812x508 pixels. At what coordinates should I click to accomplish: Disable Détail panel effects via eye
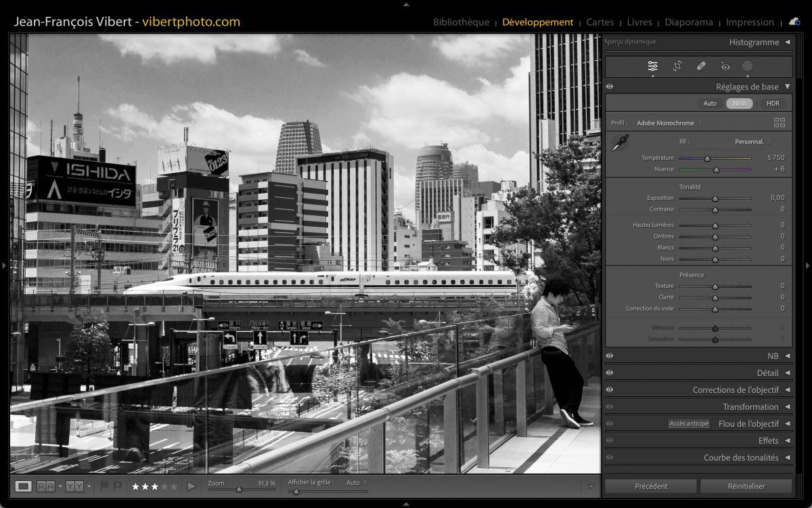pyautogui.click(x=610, y=373)
